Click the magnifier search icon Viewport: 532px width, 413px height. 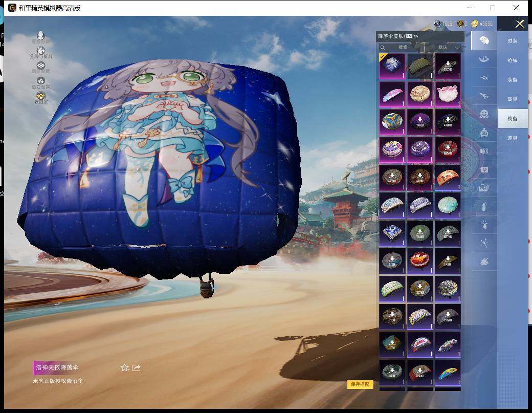383,48
